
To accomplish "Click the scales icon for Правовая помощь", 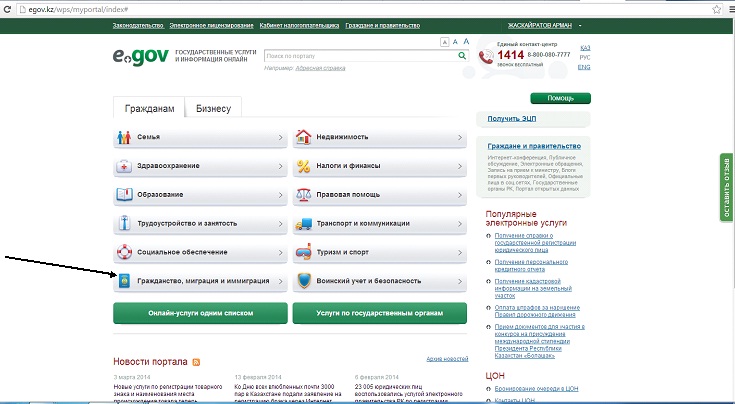I will [303, 195].
